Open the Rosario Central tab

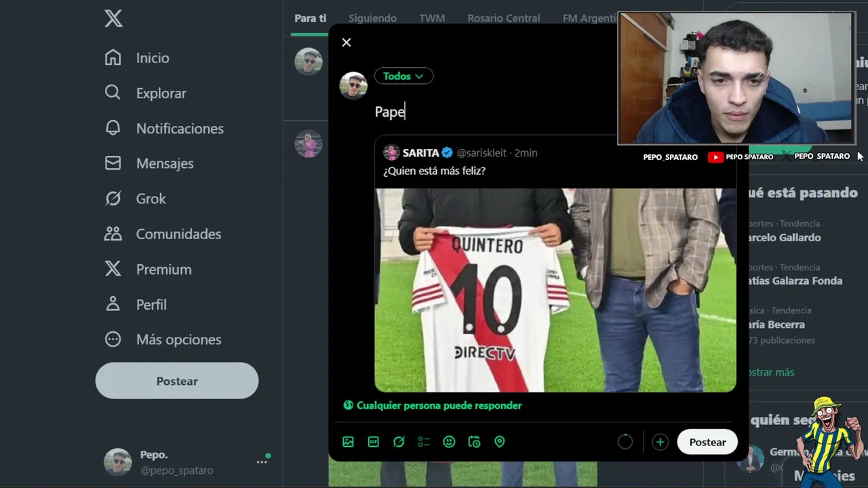(504, 18)
